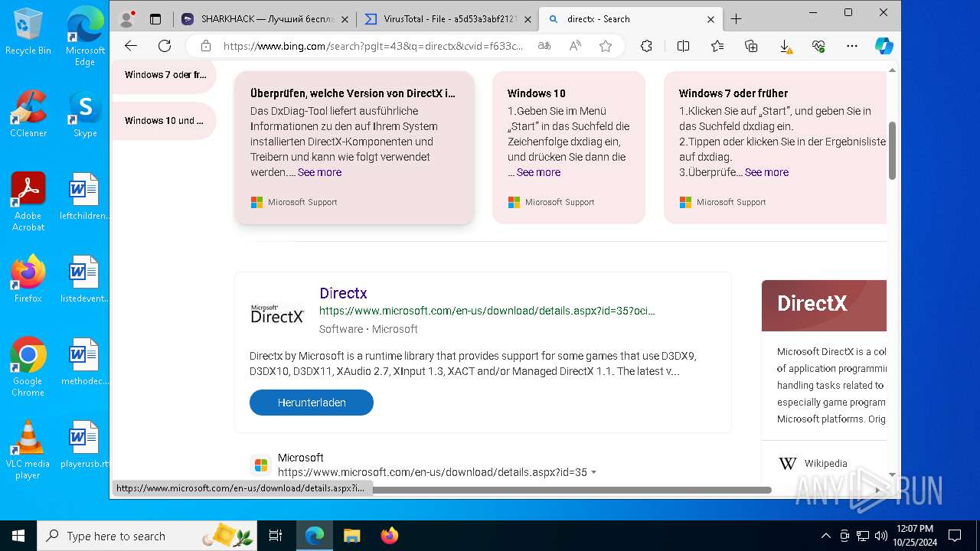Open the Wikipedia link in DirectX panel
980x551 pixels.
pyautogui.click(x=825, y=463)
